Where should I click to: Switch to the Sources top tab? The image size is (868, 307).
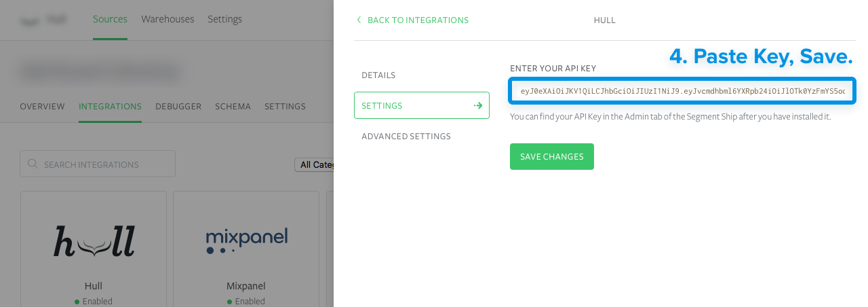click(110, 19)
